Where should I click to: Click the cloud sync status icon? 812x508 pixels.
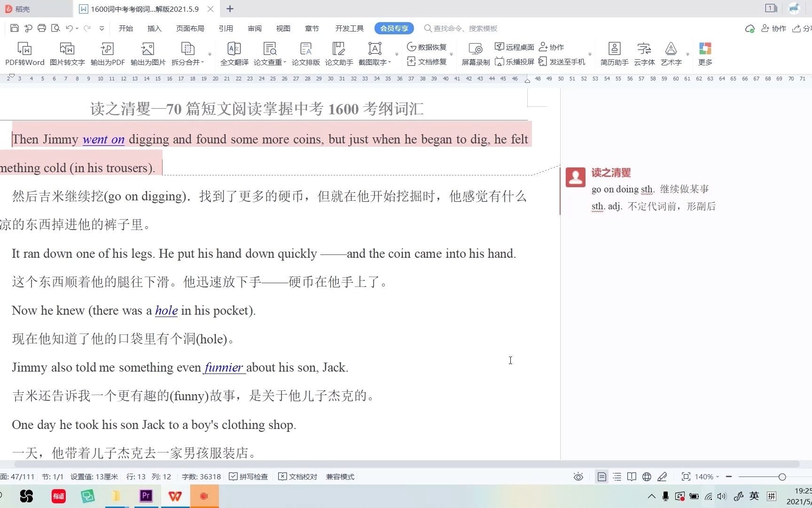[750, 29]
